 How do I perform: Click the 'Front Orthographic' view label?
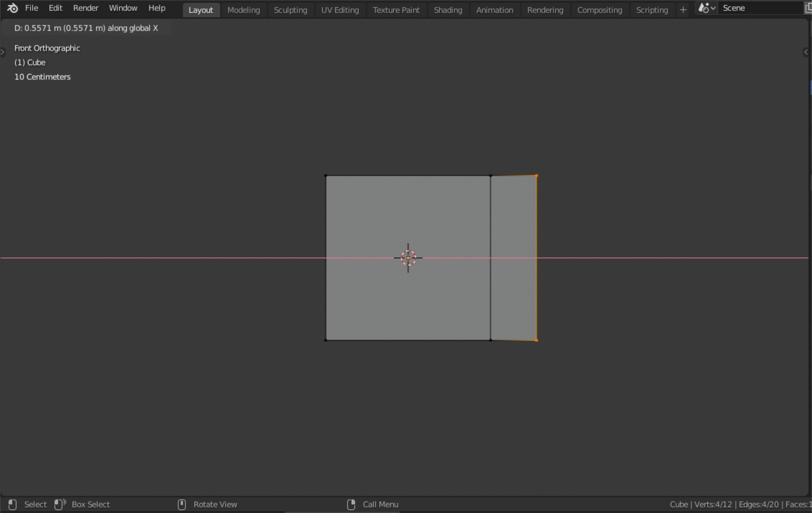coord(47,48)
